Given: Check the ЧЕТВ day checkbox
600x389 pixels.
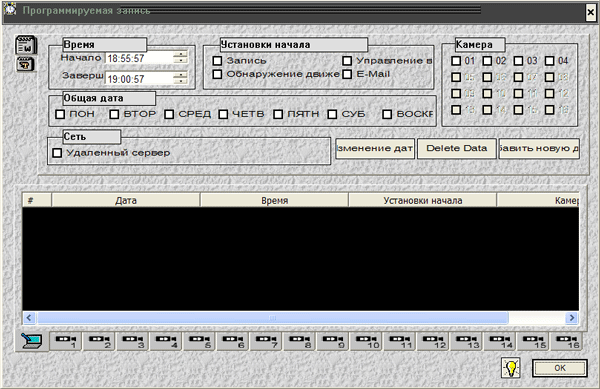Looking at the screenshot, I should (223, 114).
